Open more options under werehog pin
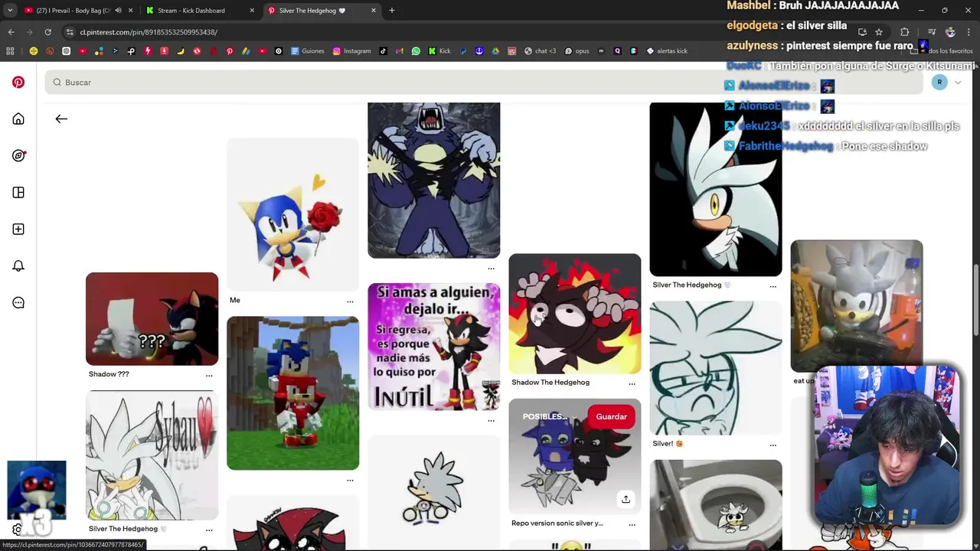The width and height of the screenshot is (980, 551). (x=491, y=269)
